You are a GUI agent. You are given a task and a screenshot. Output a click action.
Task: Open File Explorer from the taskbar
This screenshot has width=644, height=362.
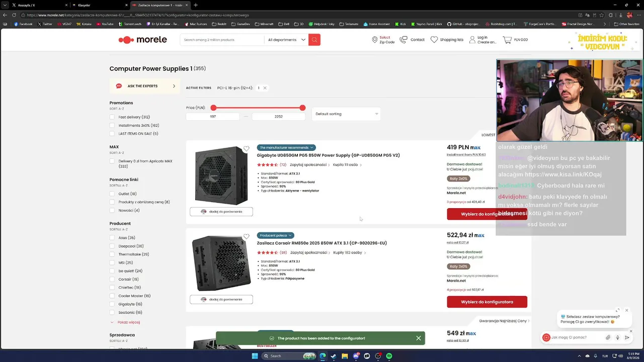coord(345,356)
